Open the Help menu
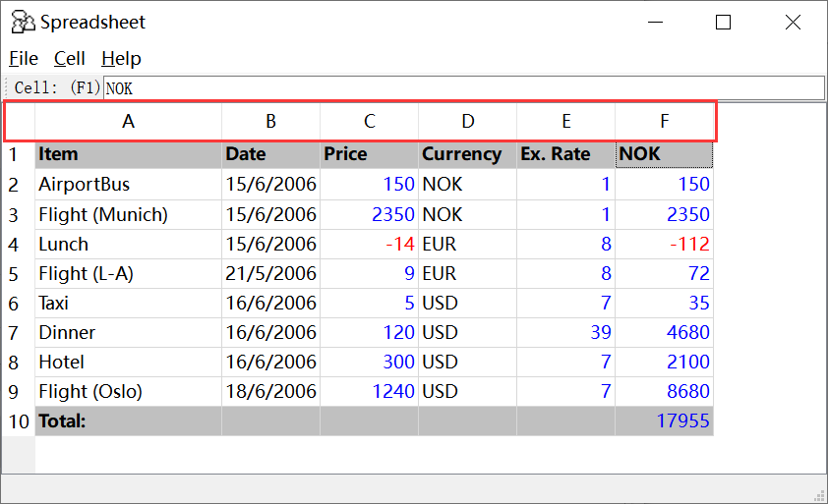This screenshot has height=504, width=828. point(121,59)
